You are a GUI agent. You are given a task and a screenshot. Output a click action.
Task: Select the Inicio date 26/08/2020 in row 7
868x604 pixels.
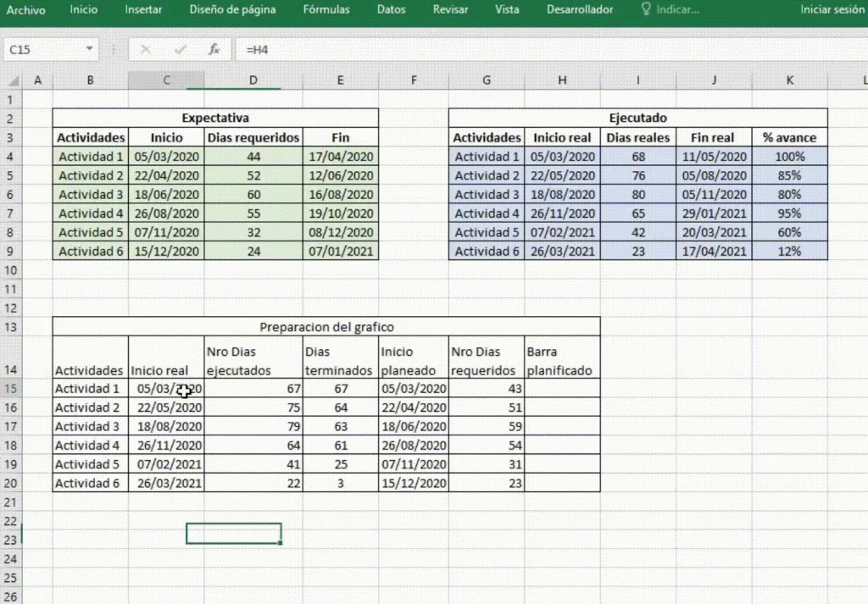[x=166, y=213]
